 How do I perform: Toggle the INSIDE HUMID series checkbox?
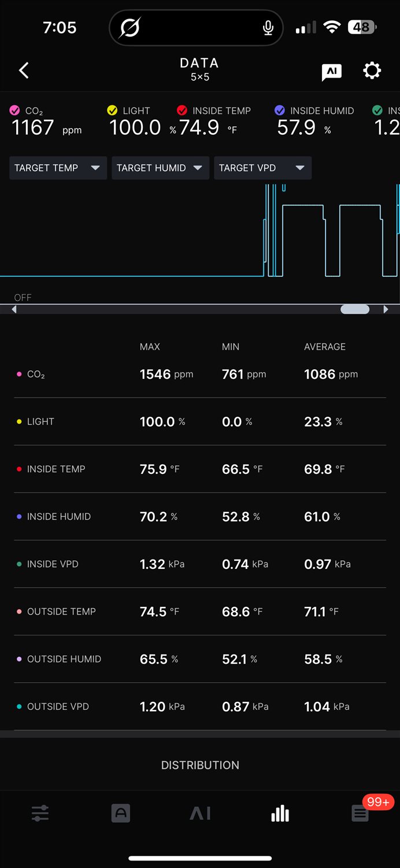click(x=280, y=111)
